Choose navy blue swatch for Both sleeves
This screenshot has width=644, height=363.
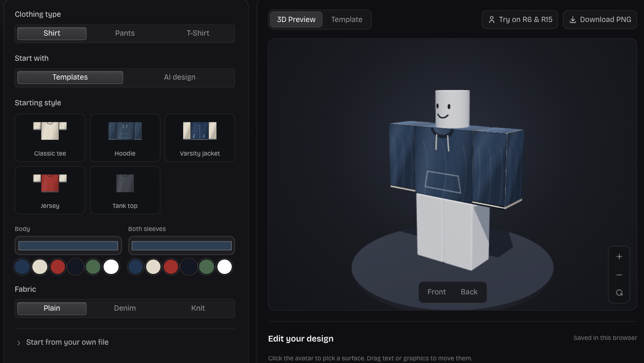coord(135,267)
